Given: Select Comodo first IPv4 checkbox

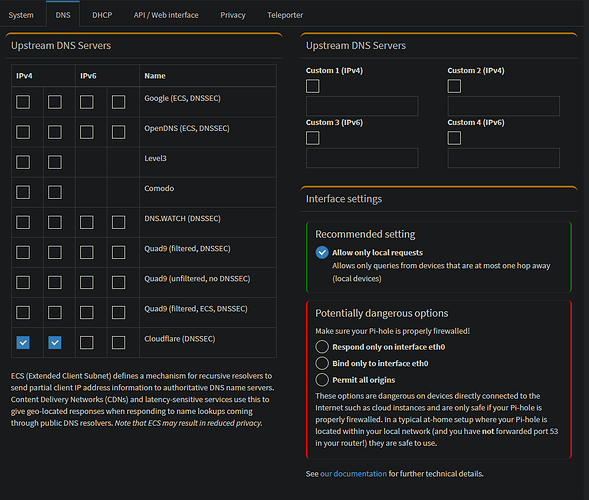Looking at the screenshot, I should pos(23,192).
